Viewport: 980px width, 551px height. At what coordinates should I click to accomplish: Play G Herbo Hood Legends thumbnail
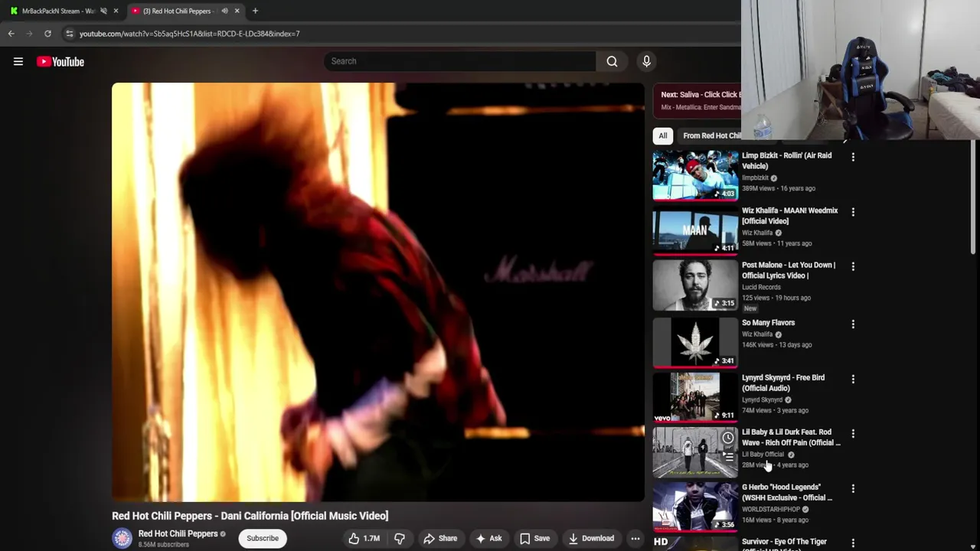[x=695, y=507]
